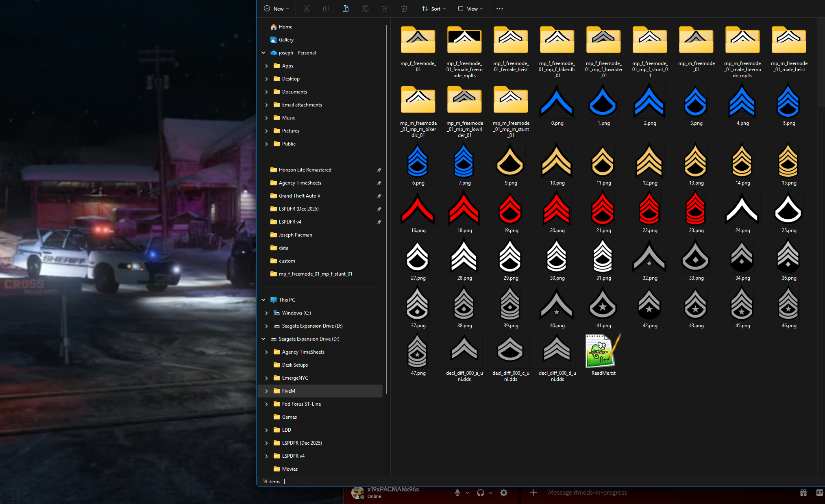
Task: Click the Share icon in toolbar
Action: point(385,9)
